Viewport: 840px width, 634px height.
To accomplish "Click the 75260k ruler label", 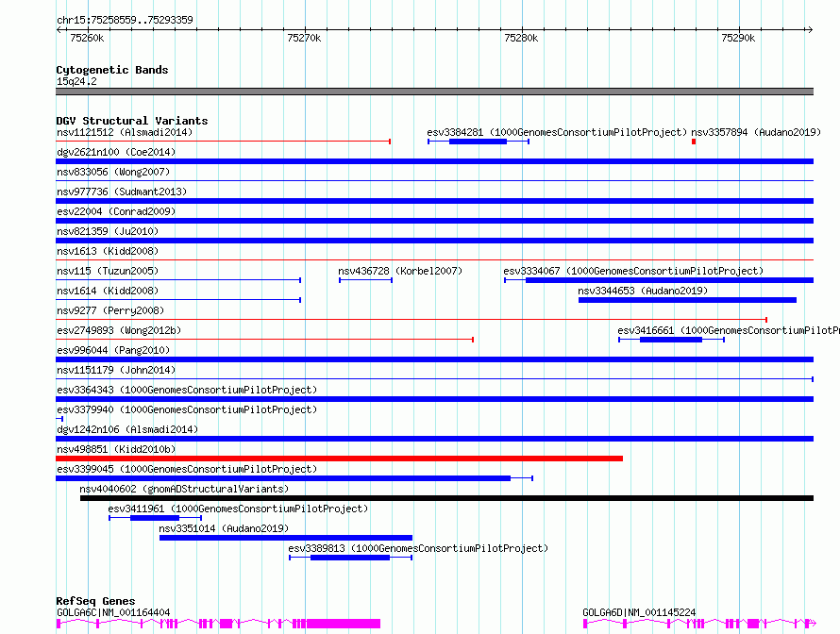I will pyautogui.click(x=87, y=38).
